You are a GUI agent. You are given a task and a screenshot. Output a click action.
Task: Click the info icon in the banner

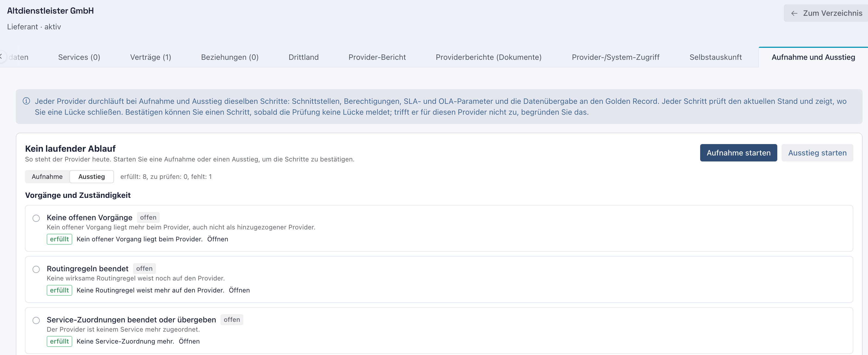coord(26,101)
